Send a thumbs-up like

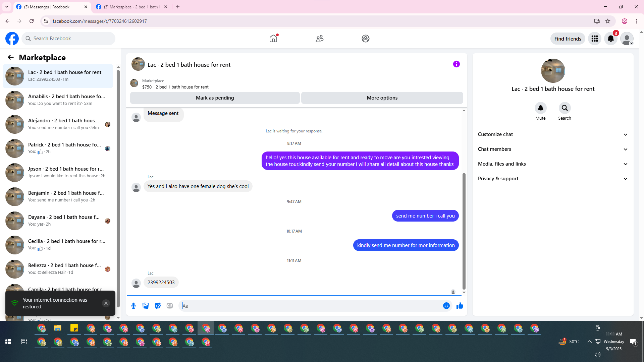click(460, 306)
